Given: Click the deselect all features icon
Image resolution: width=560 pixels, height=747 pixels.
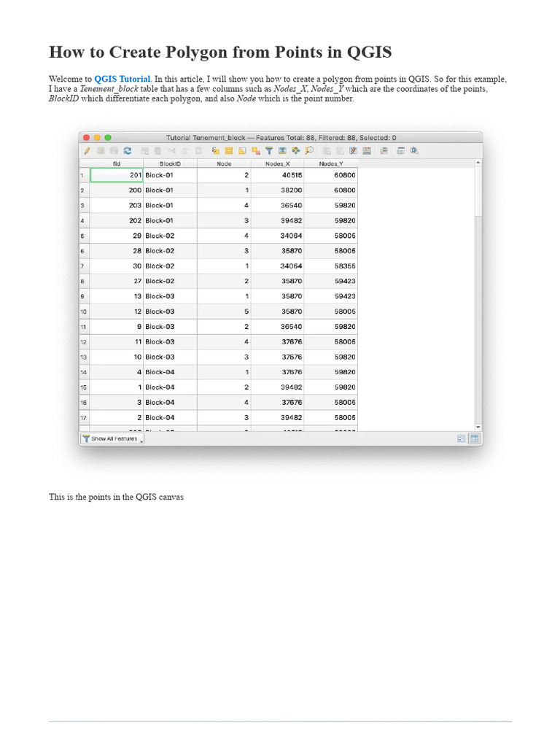Looking at the screenshot, I should pyautogui.click(x=256, y=150).
